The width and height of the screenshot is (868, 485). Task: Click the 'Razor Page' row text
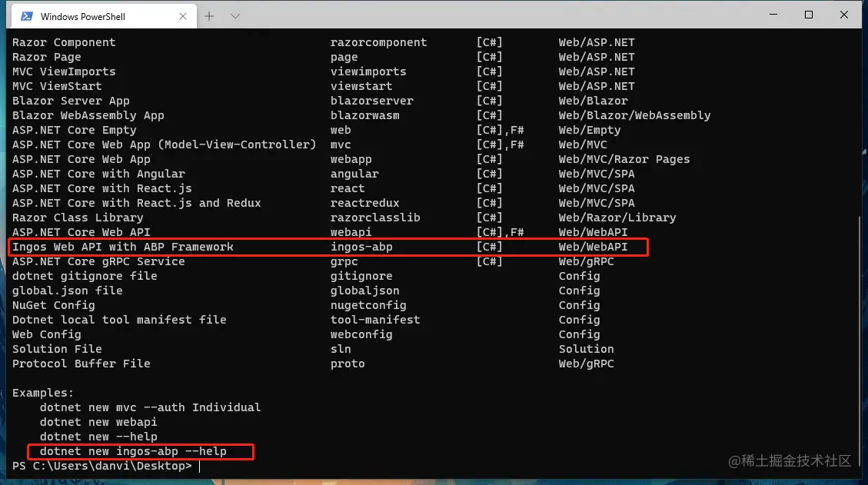pyautogui.click(x=46, y=57)
